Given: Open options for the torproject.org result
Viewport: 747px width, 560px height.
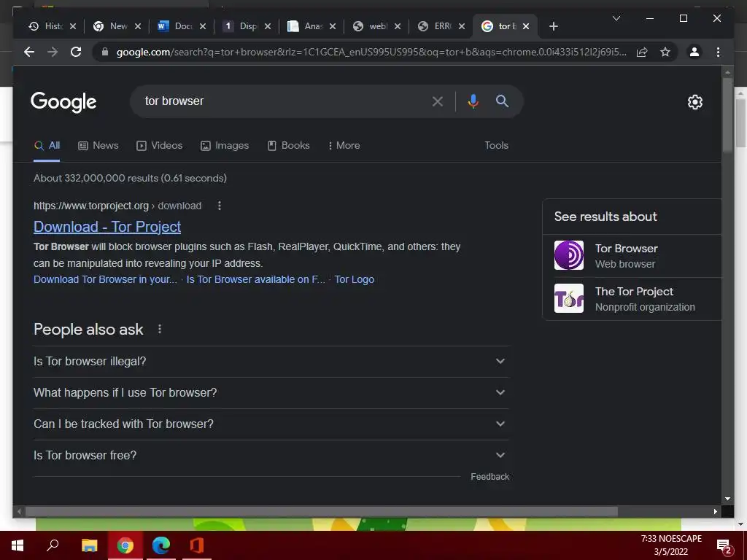Looking at the screenshot, I should pyautogui.click(x=219, y=206).
